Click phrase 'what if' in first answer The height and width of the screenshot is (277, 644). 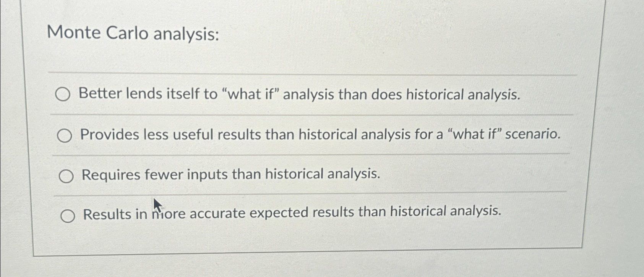coord(251,94)
